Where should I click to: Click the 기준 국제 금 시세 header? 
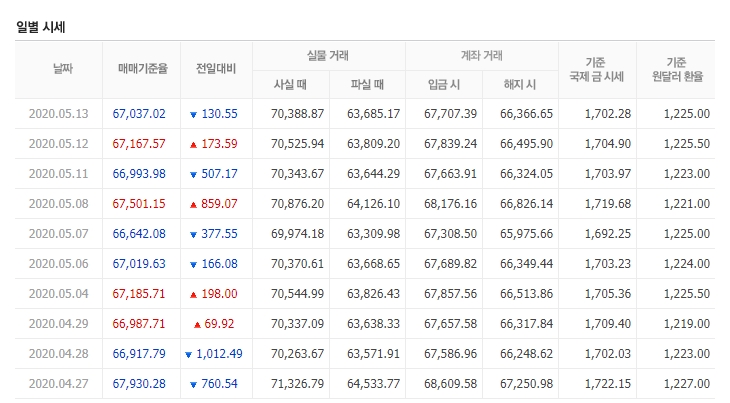(x=596, y=69)
